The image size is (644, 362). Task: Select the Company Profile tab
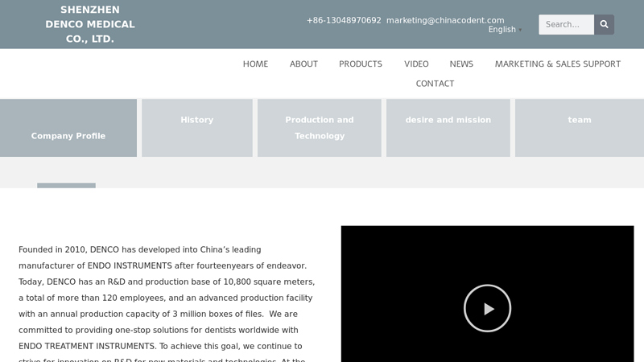pyautogui.click(x=68, y=128)
